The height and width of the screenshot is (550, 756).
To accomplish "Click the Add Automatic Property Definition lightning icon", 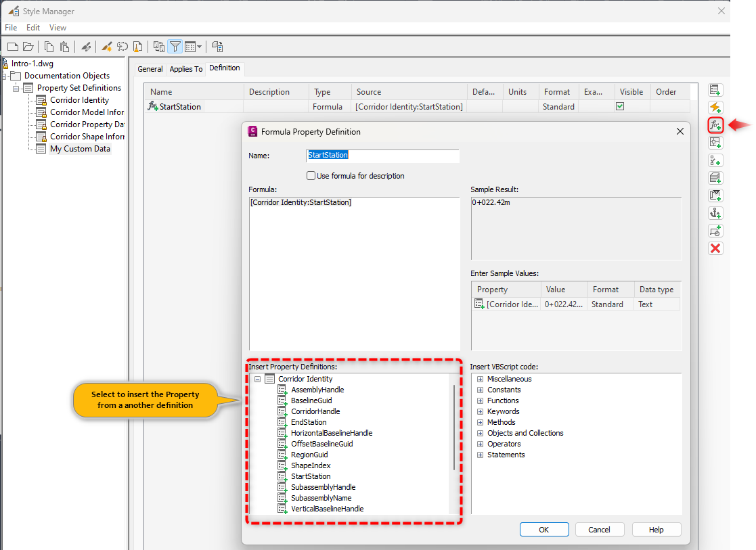I will coord(715,107).
